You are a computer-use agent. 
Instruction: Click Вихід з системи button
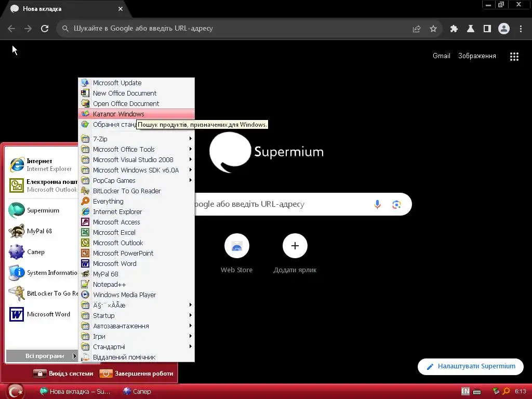click(63, 374)
